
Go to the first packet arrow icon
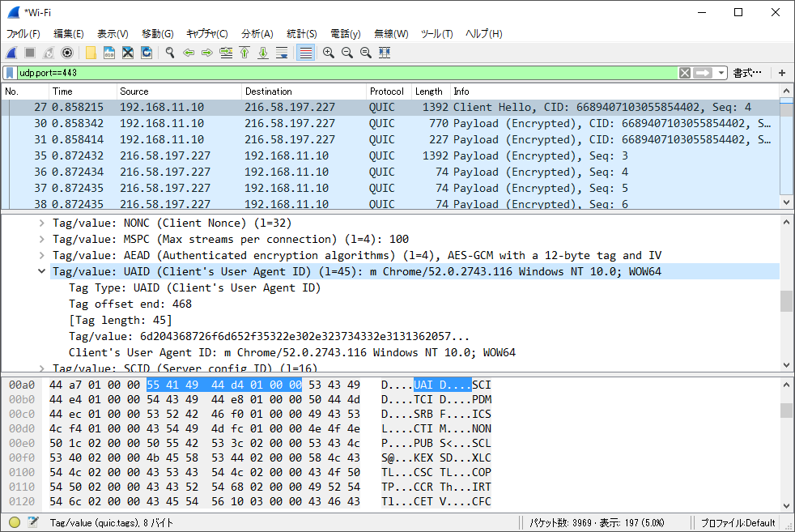[244, 53]
